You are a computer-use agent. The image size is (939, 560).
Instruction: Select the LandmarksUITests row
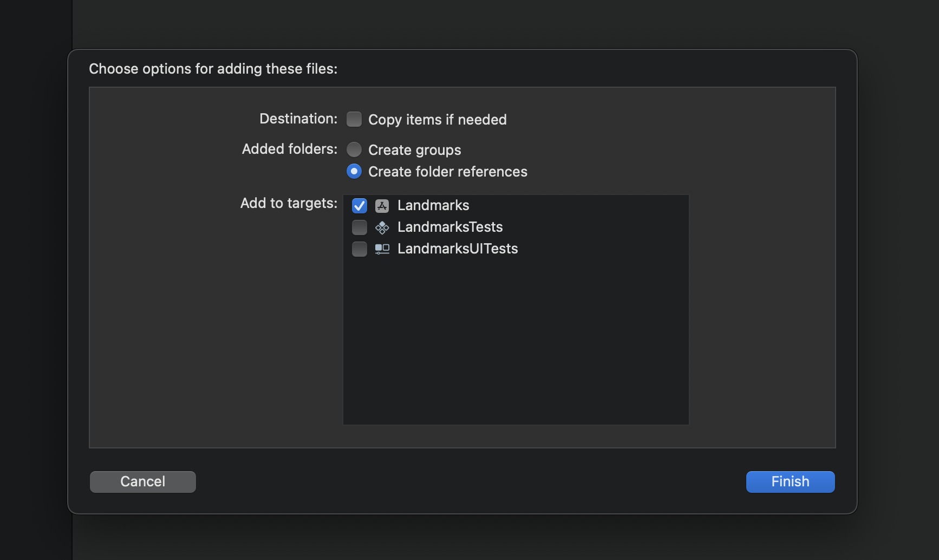[x=514, y=249]
